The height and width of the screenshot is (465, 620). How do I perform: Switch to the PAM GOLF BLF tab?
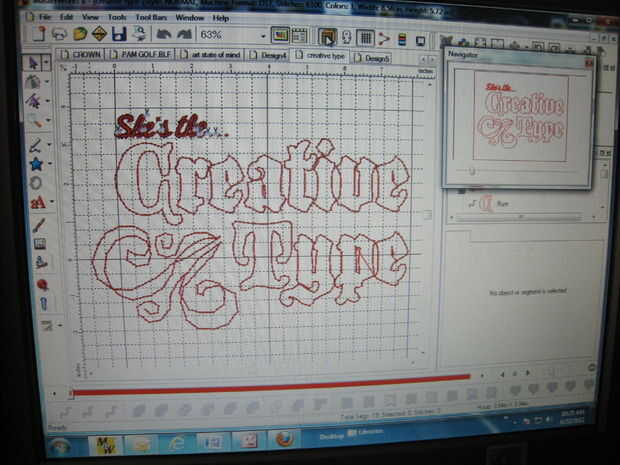coord(141,55)
